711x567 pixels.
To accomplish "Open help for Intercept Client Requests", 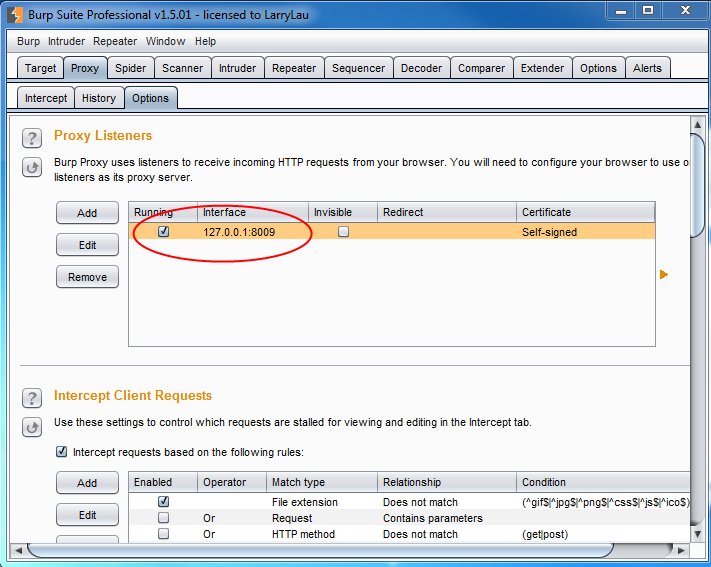I will click(32, 398).
